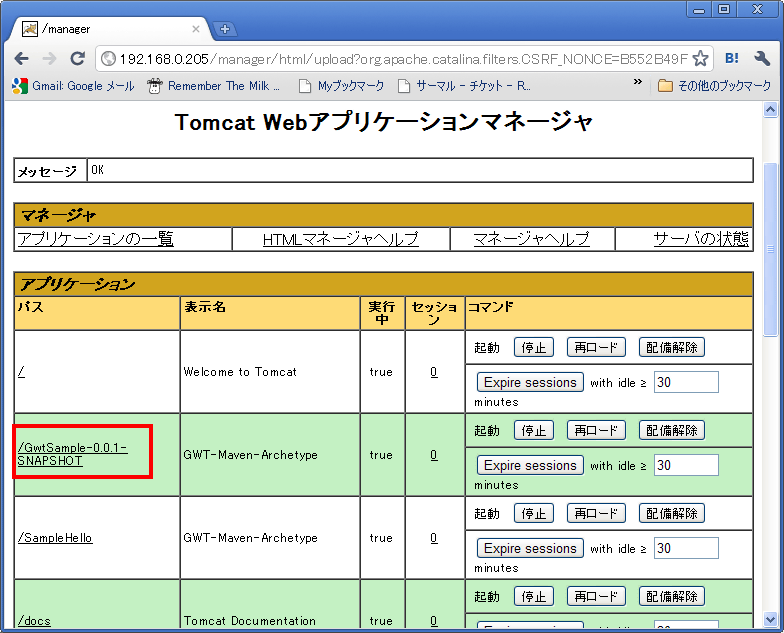Screen dimensions: 784x633
Task: Open Gmail: Google メール bookmark
Action: pos(74,86)
